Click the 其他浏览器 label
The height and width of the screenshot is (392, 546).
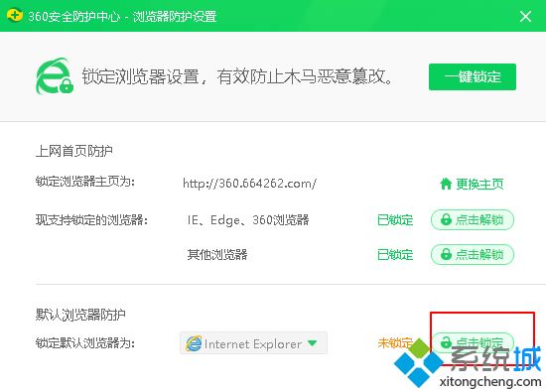coord(217,255)
